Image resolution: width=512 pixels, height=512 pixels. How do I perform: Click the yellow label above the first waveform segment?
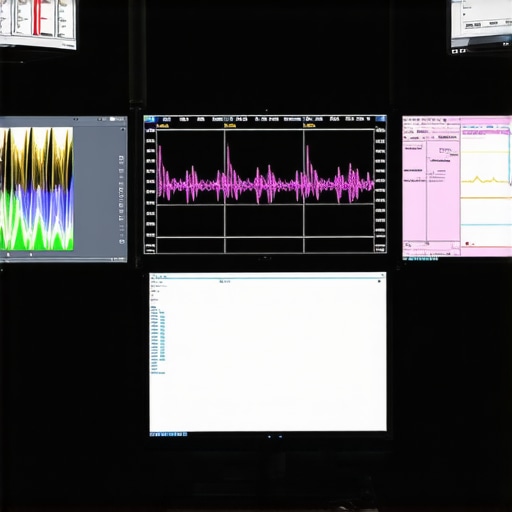[x=162, y=126]
